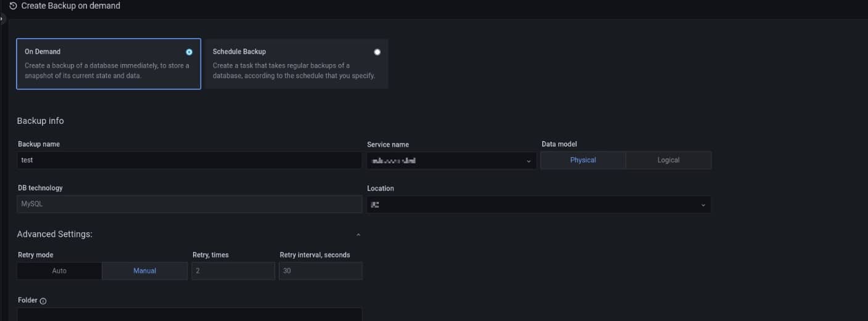Click the Advanced Settings heading text
This screenshot has height=321, width=868.
click(55, 234)
